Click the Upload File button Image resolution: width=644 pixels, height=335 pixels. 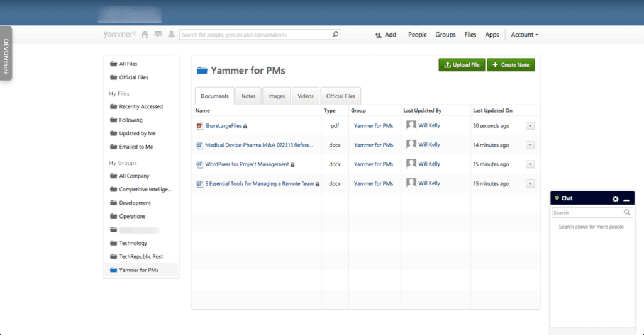[462, 64]
